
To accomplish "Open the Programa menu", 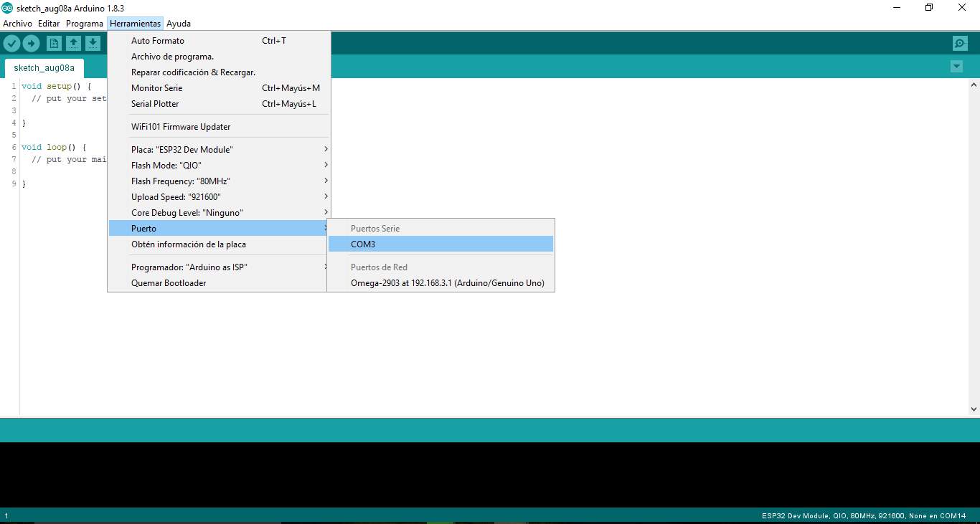I will pos(85,24).
